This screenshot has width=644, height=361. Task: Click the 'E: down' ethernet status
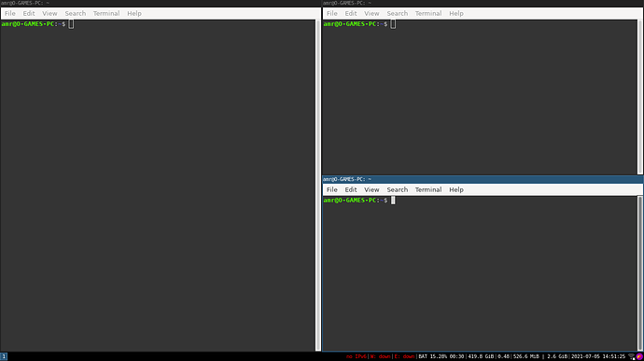[x=404, y=356]
